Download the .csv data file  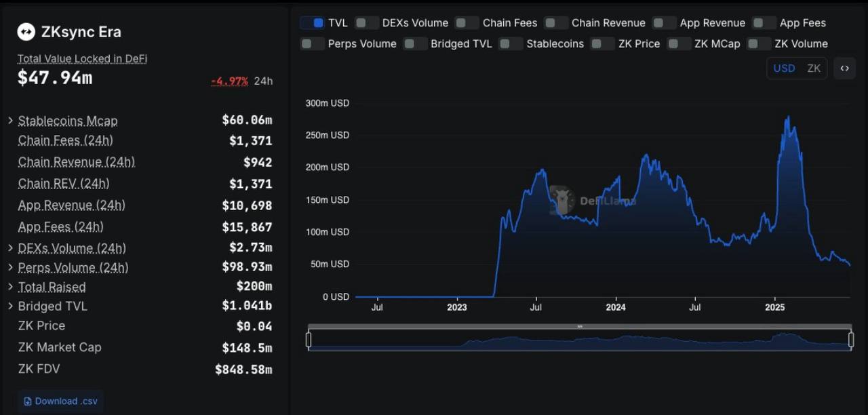click(x=60, y=401)
